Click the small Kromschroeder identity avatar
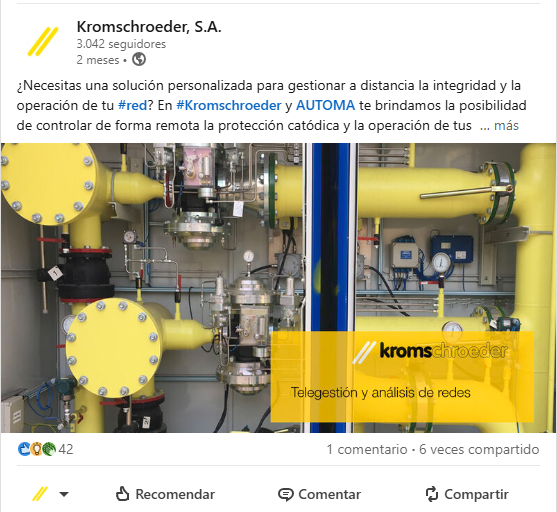Viewport: 557px width, 512px height. pyautogui.click(x=40, y=494)
